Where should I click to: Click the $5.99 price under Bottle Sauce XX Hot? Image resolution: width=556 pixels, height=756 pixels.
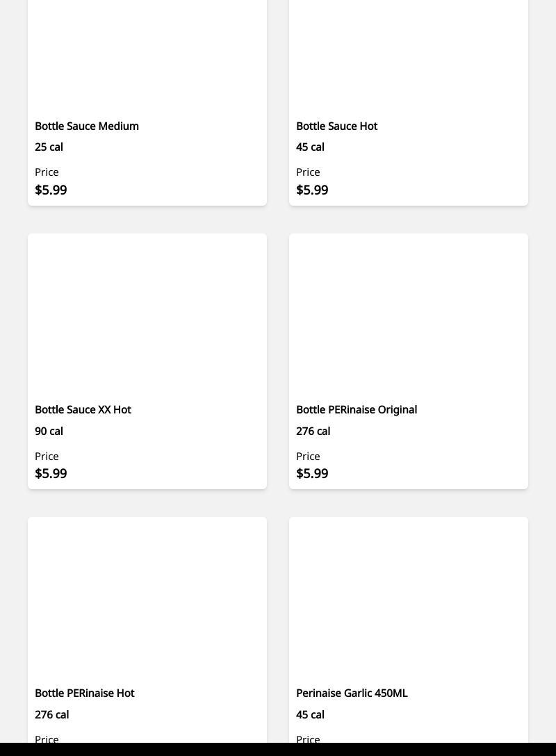click(51, 473)
